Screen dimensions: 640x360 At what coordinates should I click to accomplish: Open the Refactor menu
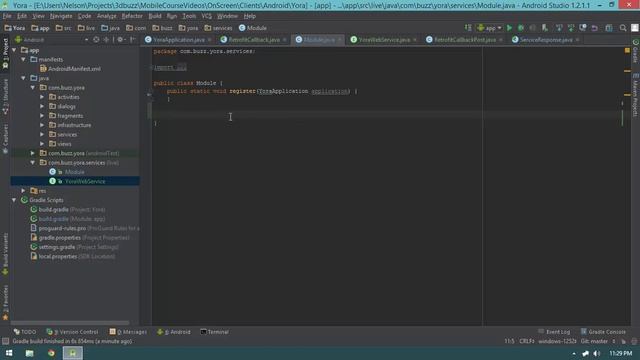132,16
